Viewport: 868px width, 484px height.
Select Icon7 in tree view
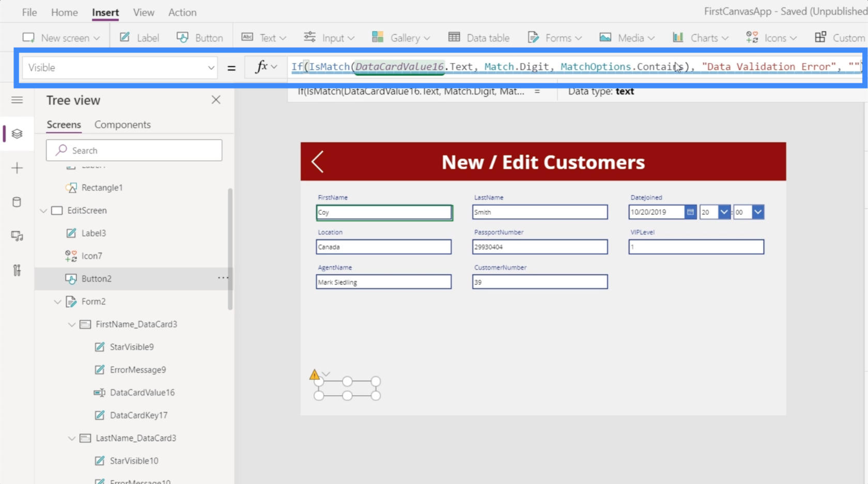pos(91,256)
